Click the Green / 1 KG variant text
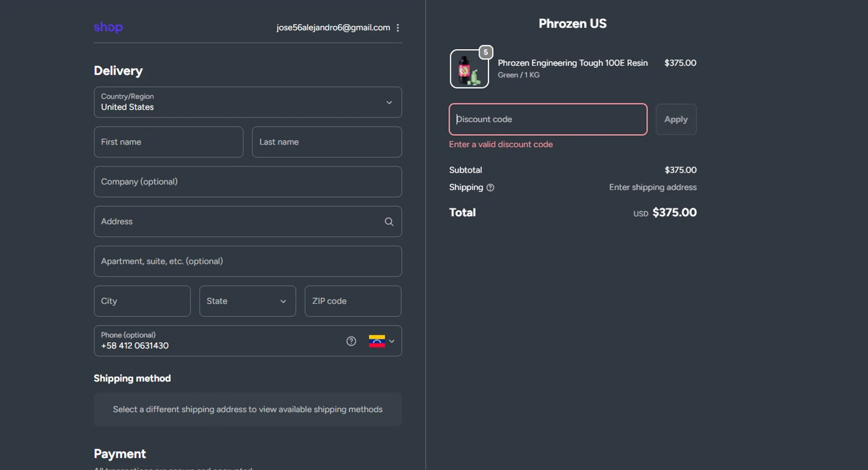Image resolution: width=868 pixels, height=470 pixels. tap(518, 75)
